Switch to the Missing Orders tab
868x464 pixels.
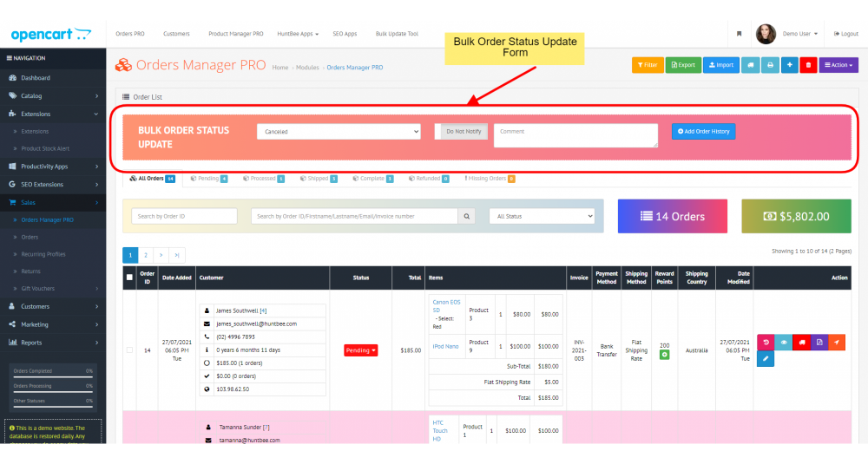[490, 179]
